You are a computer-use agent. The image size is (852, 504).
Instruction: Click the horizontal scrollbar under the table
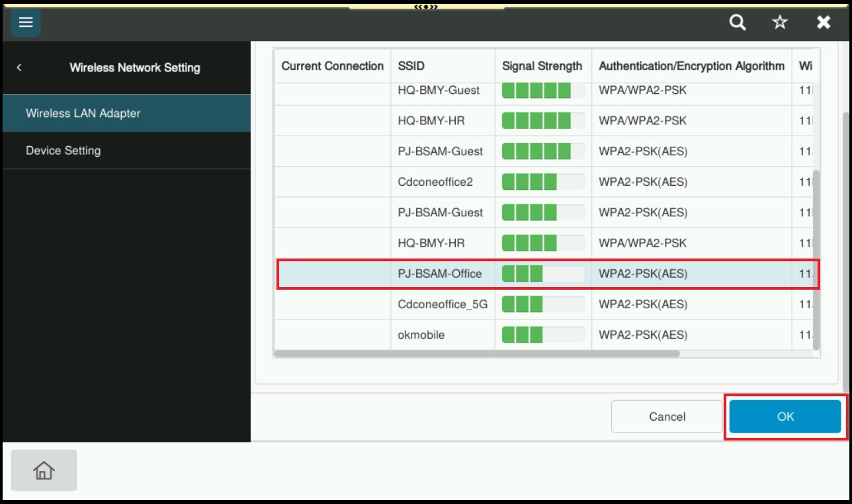(x=476, y=354)
